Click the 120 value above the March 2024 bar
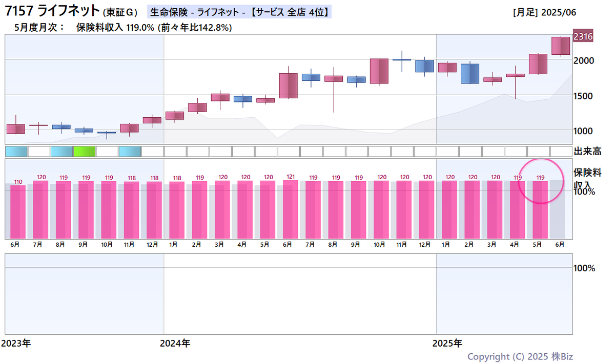This screenshot has height=364, width=615. (x=223, y=177)
